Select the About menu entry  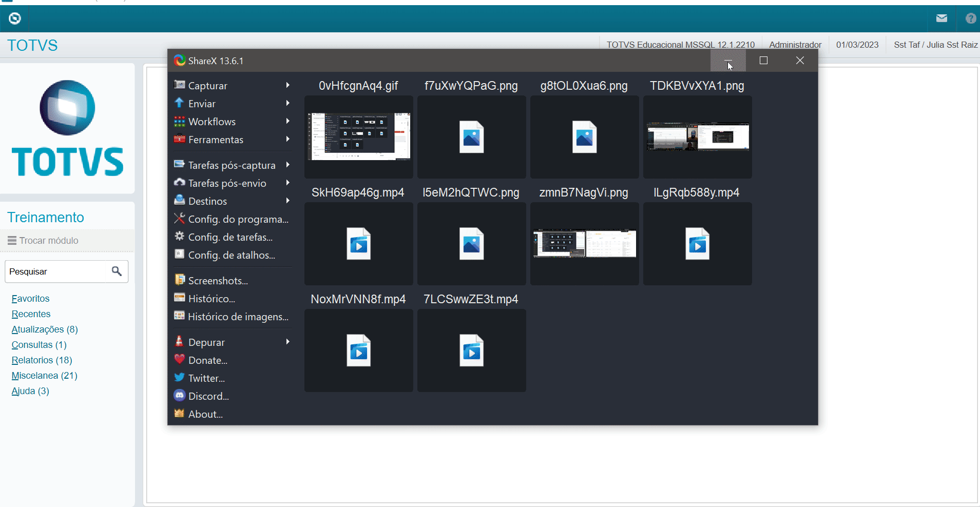[x=233, y=414]
